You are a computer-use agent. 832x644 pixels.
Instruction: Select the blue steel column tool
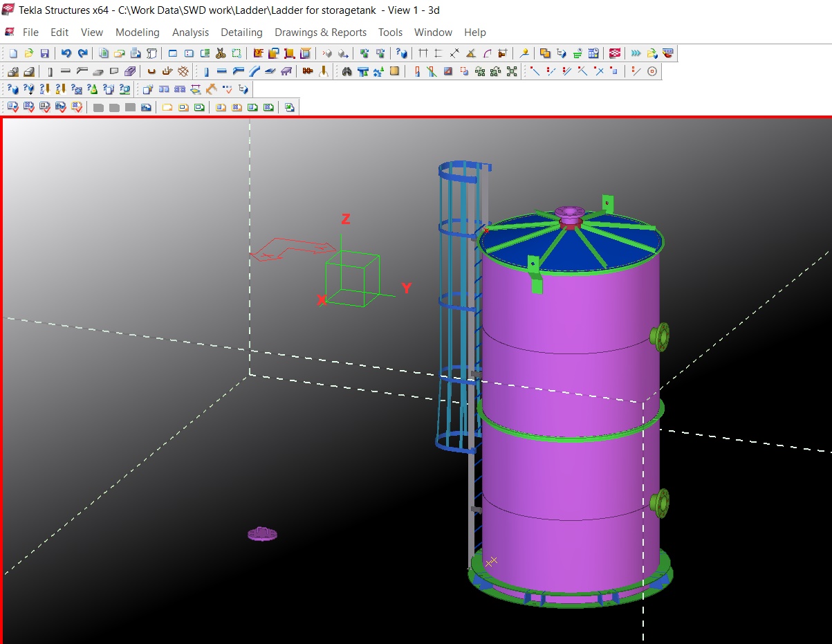click(206, 71)
